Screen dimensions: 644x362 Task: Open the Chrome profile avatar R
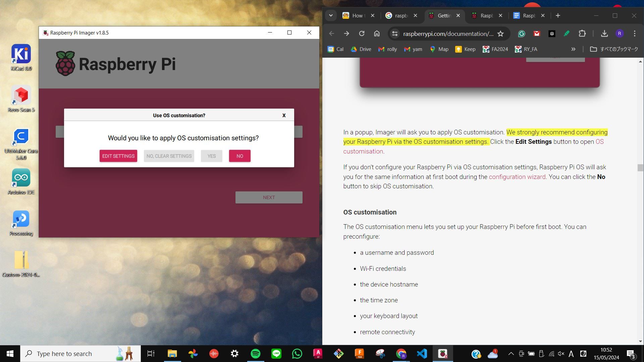[x=620, y=34]
